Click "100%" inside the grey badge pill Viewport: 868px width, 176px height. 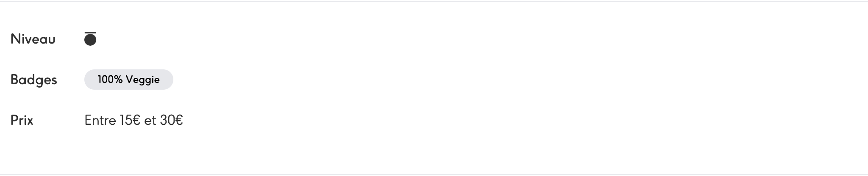[110, 80]
